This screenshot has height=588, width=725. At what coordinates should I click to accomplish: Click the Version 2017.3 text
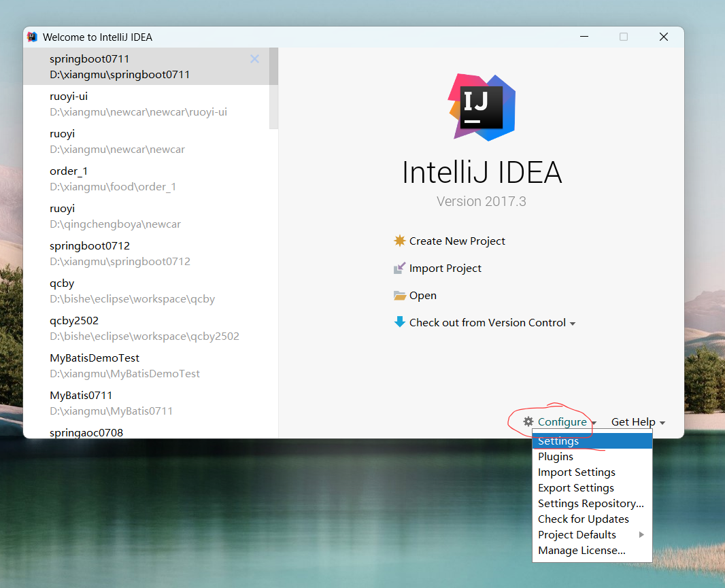(482, 201)
